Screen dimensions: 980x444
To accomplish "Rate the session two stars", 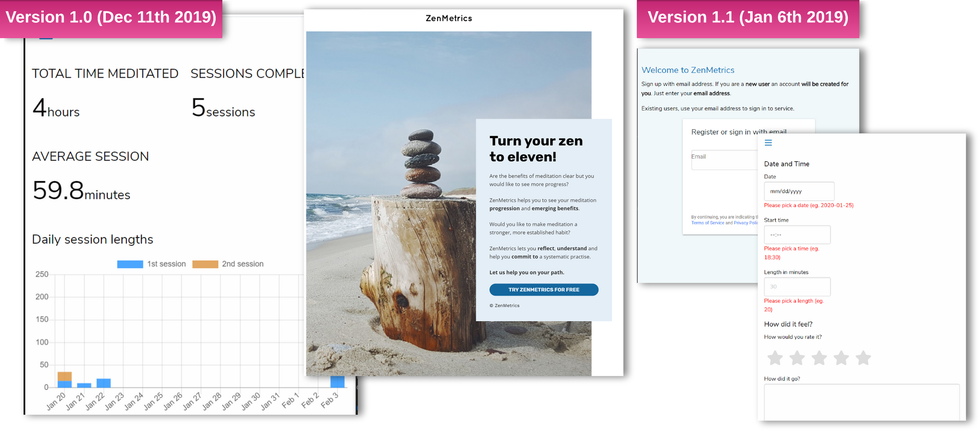I will [x=797, y=358].
